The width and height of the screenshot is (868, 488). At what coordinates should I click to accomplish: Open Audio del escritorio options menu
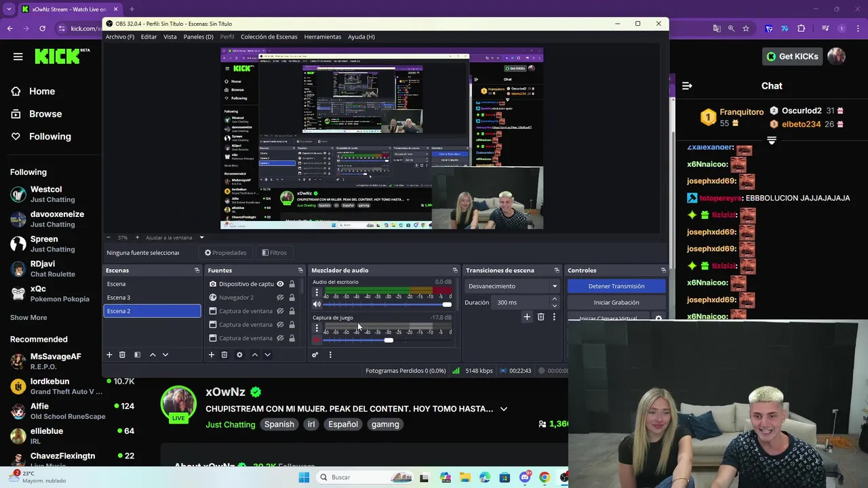(317, 293)
